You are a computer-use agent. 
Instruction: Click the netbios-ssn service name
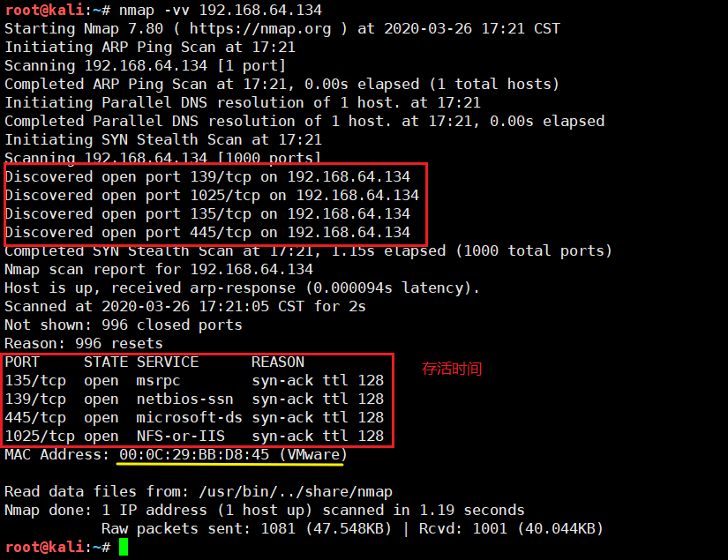tap(184, 399)
